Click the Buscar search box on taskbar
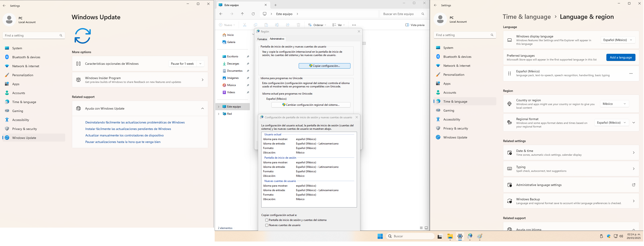This screenshot has width=644, height=246. click(x=410, y=236)
